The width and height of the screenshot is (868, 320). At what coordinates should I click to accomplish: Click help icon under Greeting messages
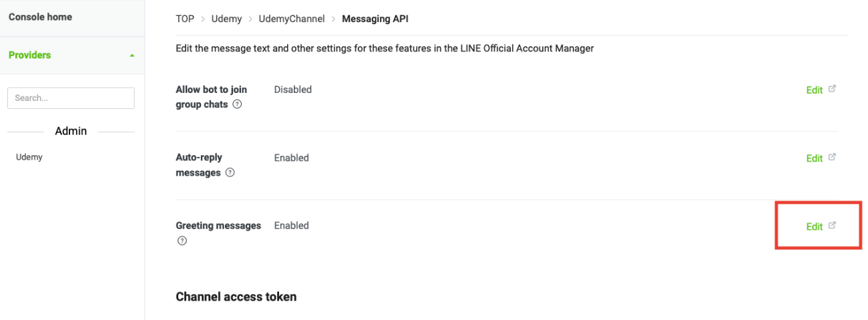(x=182, y=241)
